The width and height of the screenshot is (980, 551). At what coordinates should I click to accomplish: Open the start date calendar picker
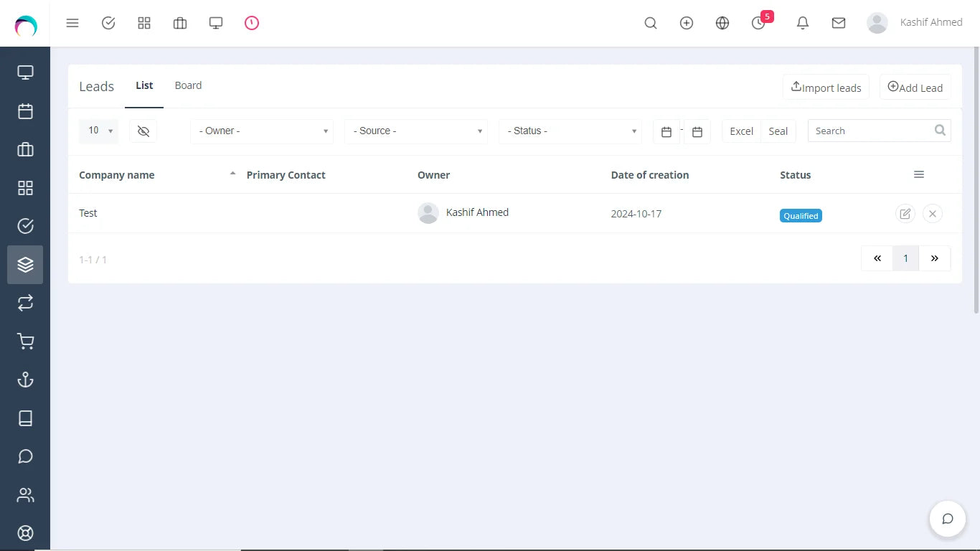pyautogui.click(x=666, y=132)
